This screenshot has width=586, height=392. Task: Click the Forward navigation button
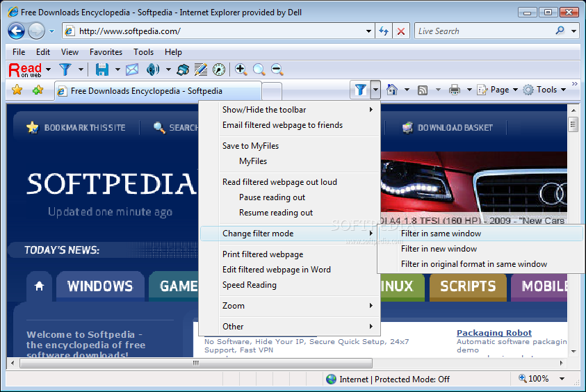click(37, 31)
